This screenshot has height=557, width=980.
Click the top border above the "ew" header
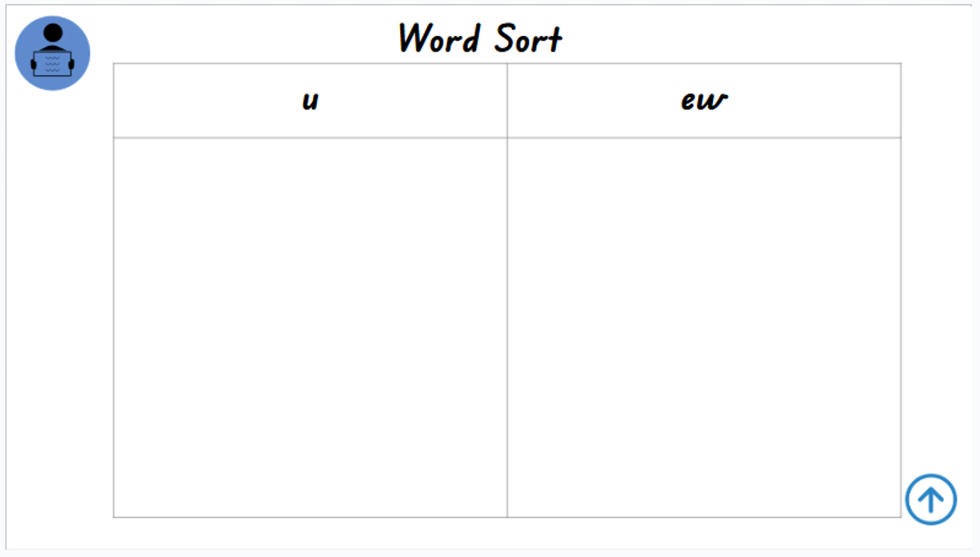[x=704, y=63]
